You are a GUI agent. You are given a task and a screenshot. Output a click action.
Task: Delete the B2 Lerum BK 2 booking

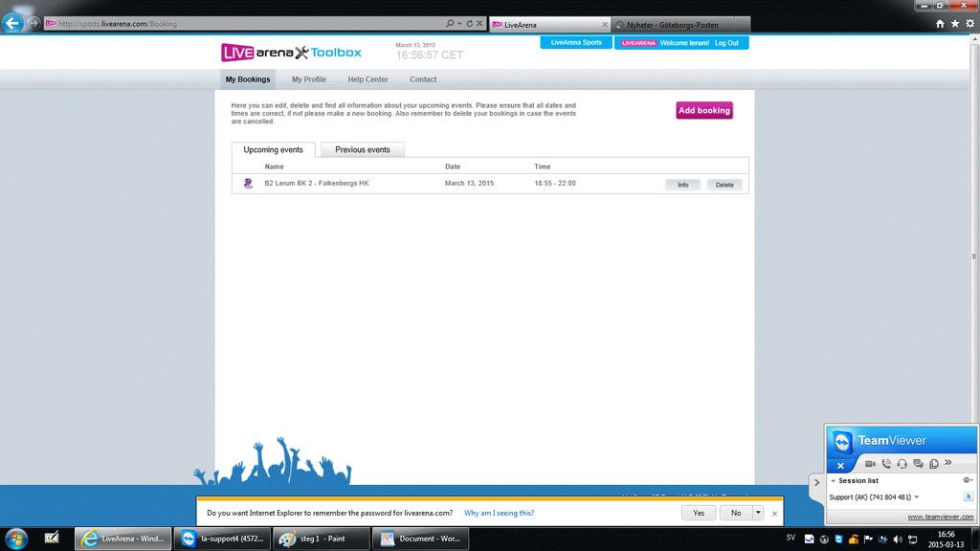click(724, 185)
